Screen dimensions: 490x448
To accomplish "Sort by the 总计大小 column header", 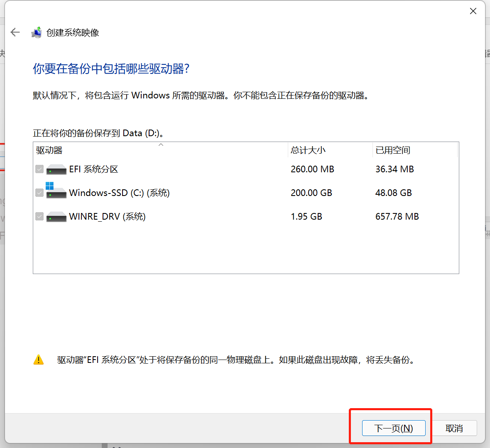I will tap(330, 150).
